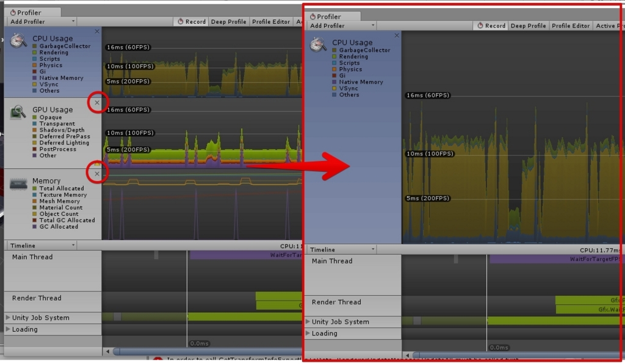625x364 pixels.
Task: Click Profile Editor in right profiler toolbar
Action: click(x=571, y=26)
